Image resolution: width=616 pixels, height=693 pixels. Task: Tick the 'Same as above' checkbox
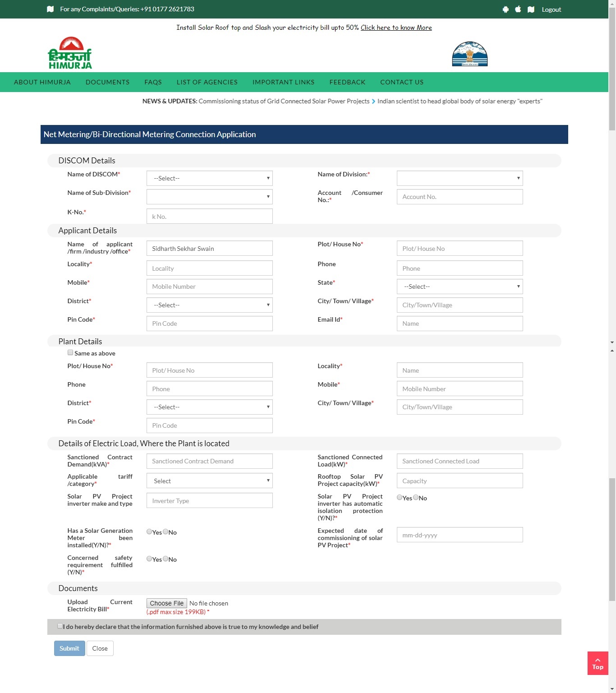[70, 353]
